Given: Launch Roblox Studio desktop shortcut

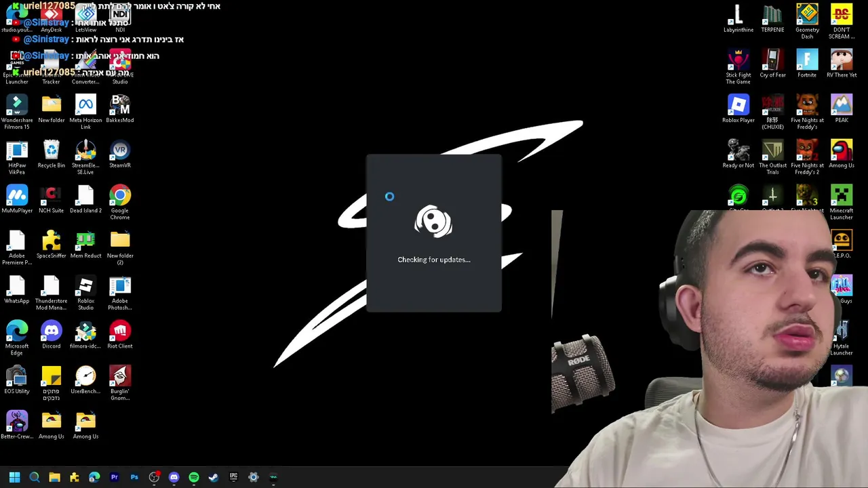Looking at the screenshot, I should click(x=85, y=293).
